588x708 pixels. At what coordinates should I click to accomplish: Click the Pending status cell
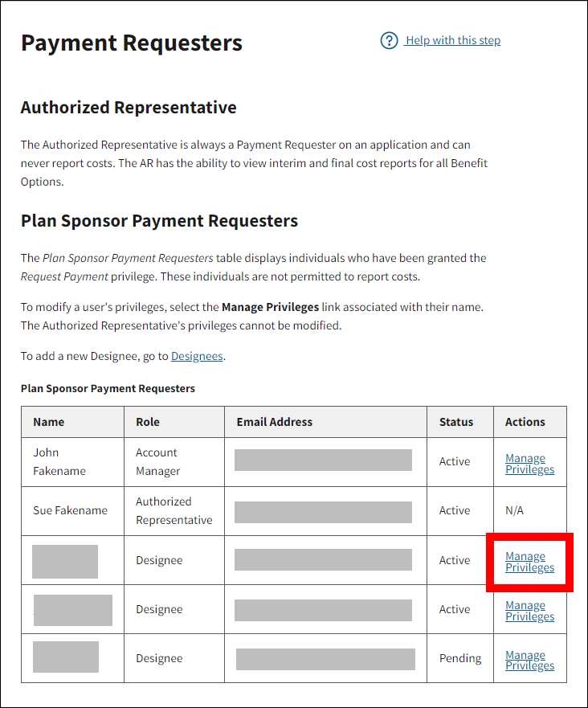click(x=460, y=658)
